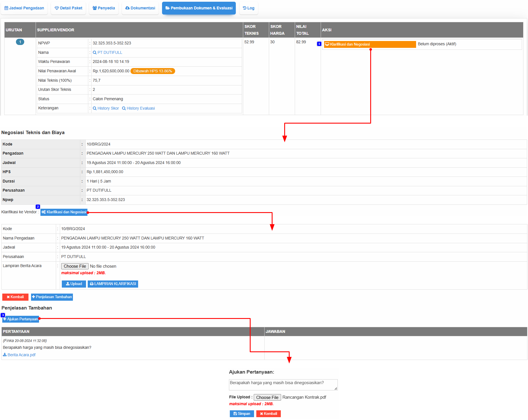Open the Penyedia tab
This screenshot has height=420, width=528.
point(104,8)
